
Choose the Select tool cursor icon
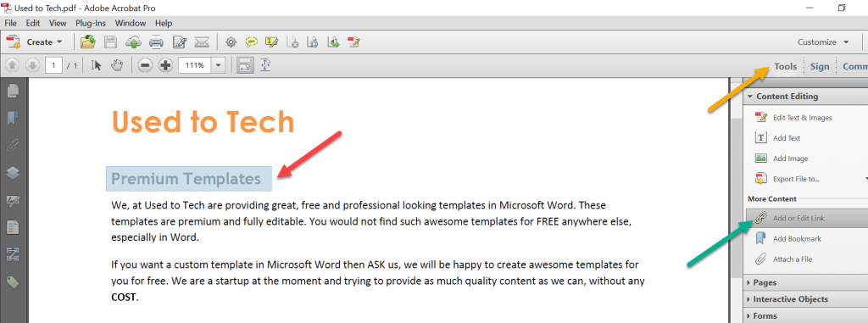coord(97,65)
